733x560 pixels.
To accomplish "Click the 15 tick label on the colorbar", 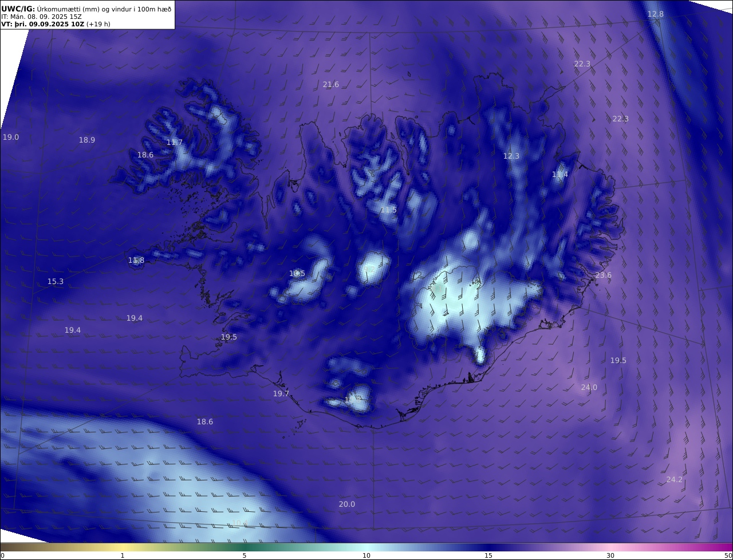I will pyautogui.click(x=488, y=555).
